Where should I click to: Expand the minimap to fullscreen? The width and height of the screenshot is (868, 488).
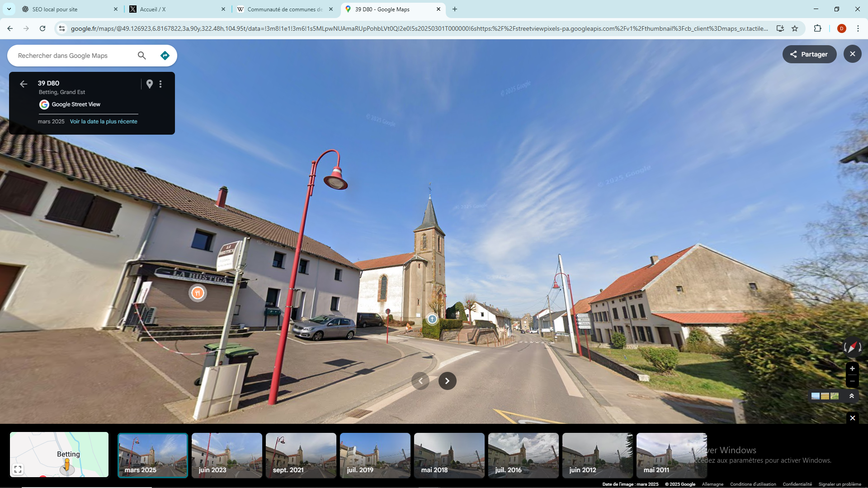pos(18,469)
